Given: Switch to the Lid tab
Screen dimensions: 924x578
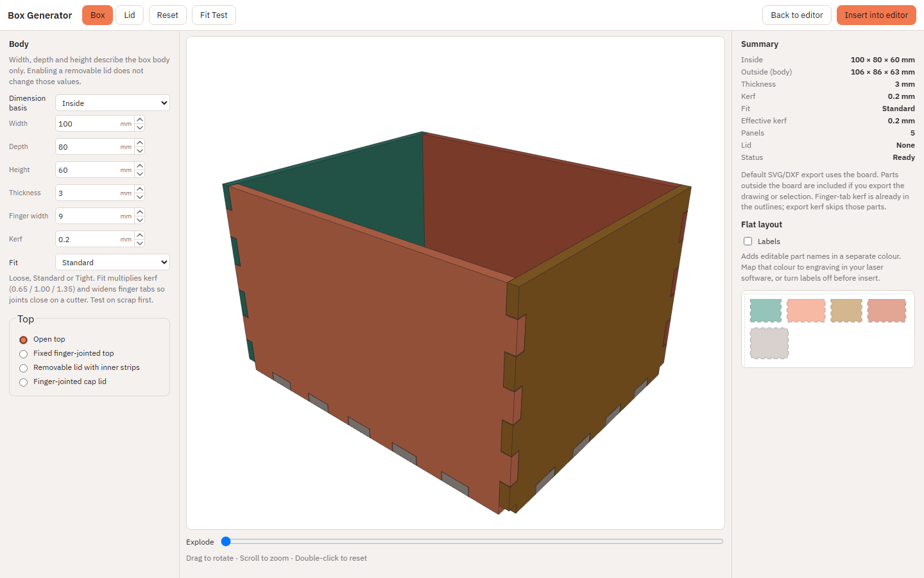Looking at the screenshot, I should tap(130, 15).
